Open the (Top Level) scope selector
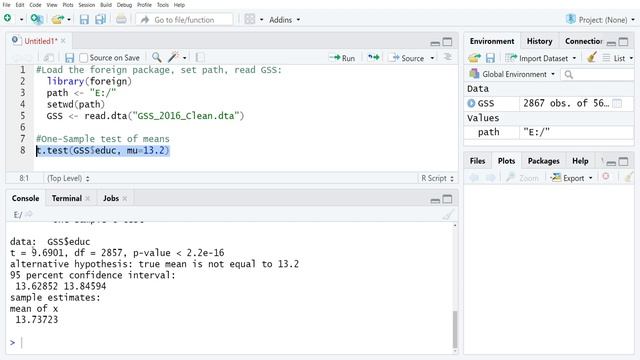This screenshot has width=640, height=360. coord(68,178)
